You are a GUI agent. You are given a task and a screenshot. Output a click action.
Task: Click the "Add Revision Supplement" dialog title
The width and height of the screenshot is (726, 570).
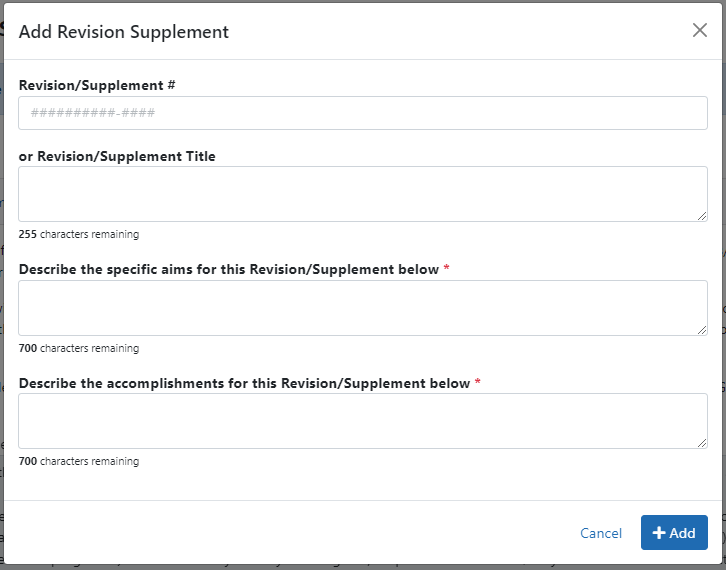[124, 32]
